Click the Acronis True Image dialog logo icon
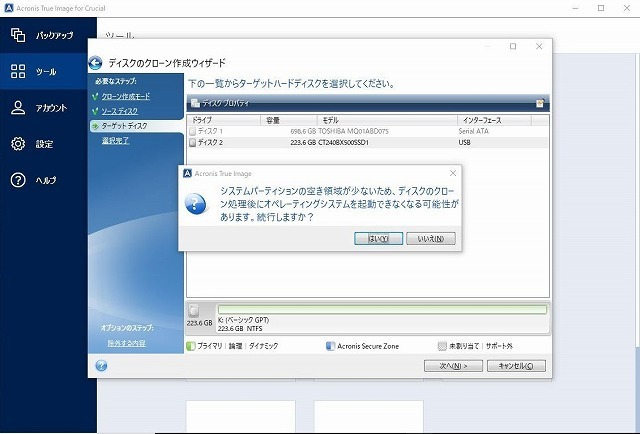640x434 pixels. (187, 173)
